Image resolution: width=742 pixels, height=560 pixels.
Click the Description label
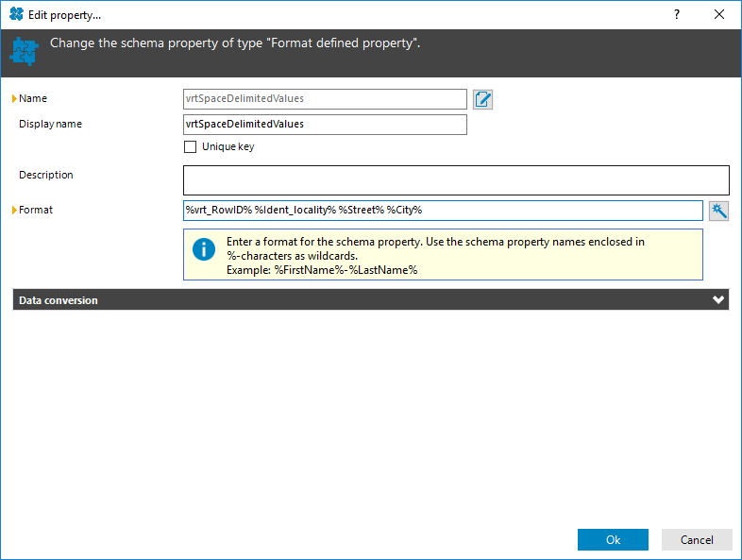tap(46, 175)
